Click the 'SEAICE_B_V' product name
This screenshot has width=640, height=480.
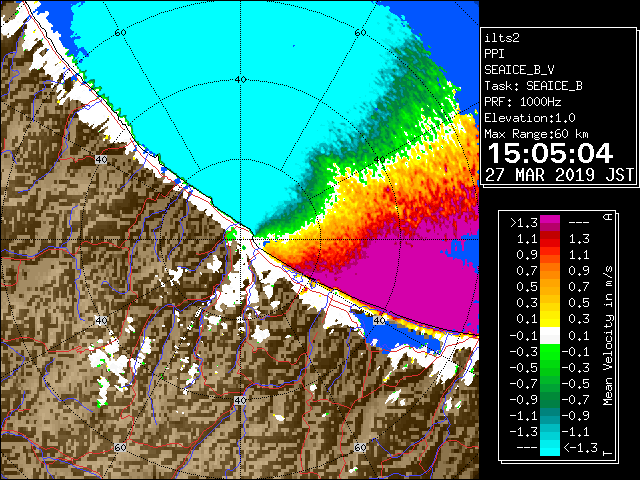point(519,70)
